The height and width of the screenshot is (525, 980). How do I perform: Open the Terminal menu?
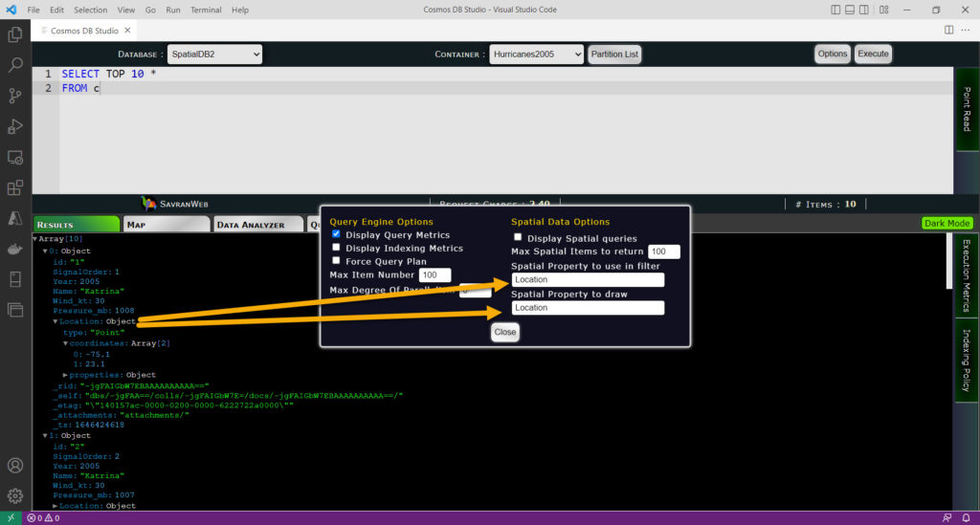(206, 10)
